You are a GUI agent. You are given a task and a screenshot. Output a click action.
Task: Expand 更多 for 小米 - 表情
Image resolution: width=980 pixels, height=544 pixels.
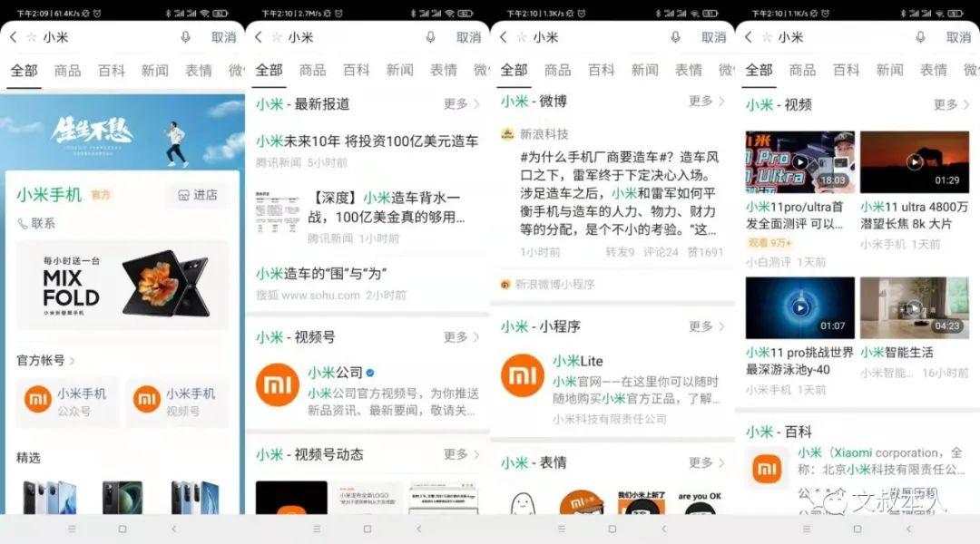click(707, 462)
